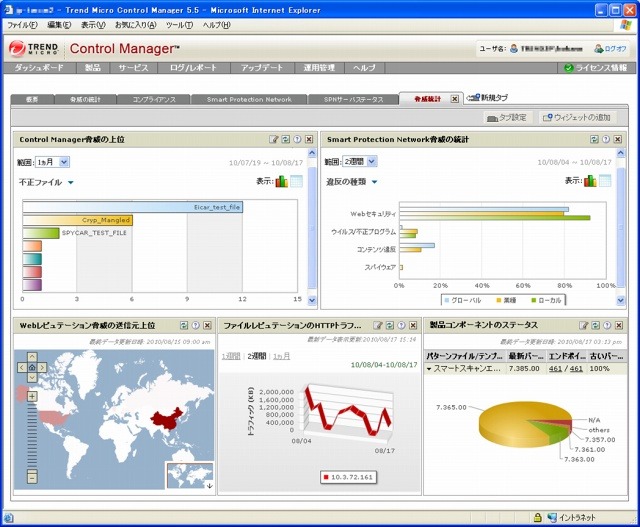Zoom in on the world map
Screen dimensions: 640x527
[32, 396]
